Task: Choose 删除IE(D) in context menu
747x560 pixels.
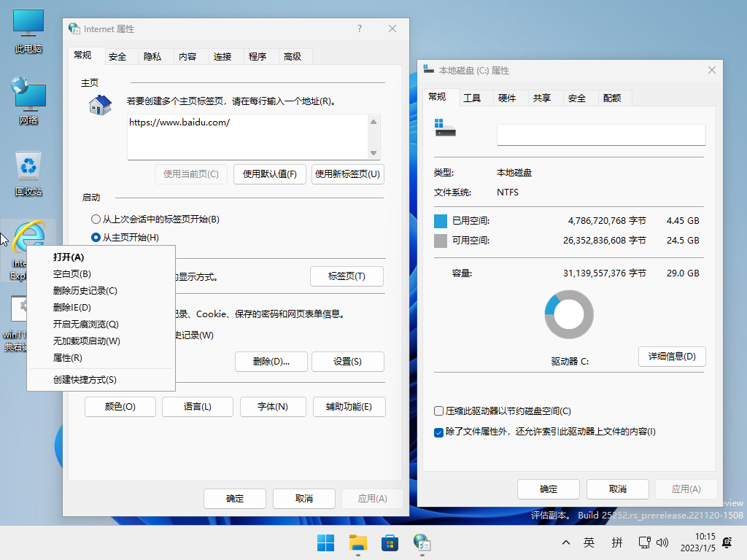Action: [101, 307]
